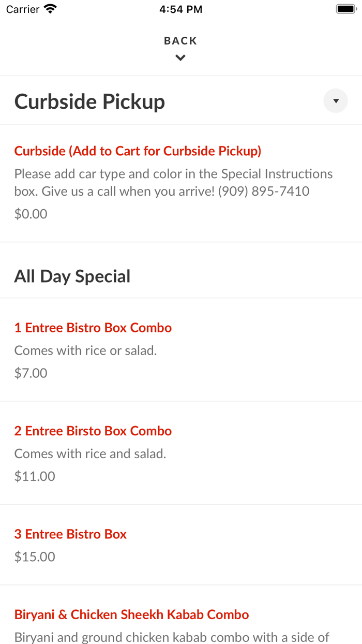The image size is (362, 644).
Task: Tap the Curbside Pickup heading text
Action: click(89, 100)
